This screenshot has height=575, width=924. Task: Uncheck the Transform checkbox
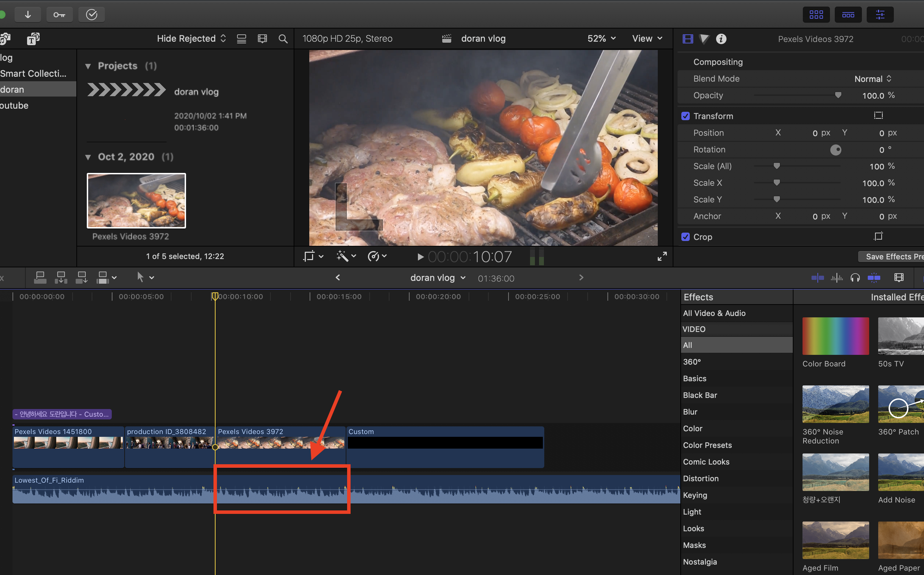[685, 116]
